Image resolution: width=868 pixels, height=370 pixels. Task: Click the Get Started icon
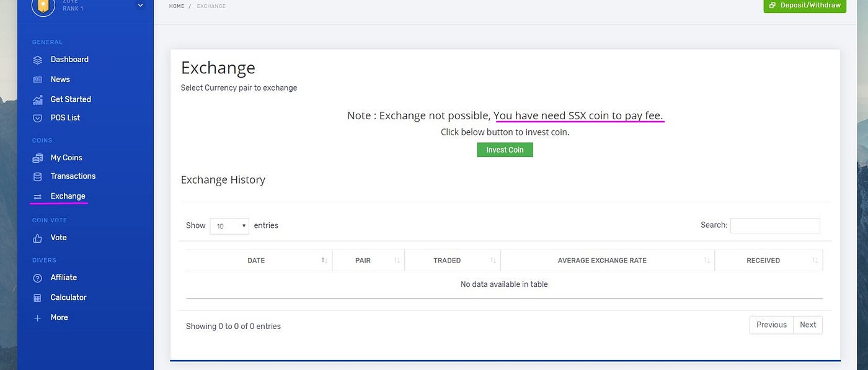[x=38, y=99]
